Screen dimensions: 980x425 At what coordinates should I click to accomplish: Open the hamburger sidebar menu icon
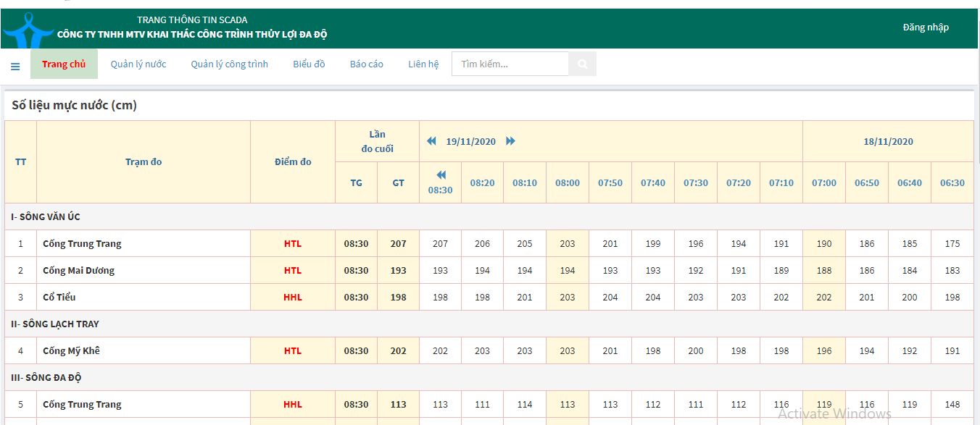(x=15, y=67)
